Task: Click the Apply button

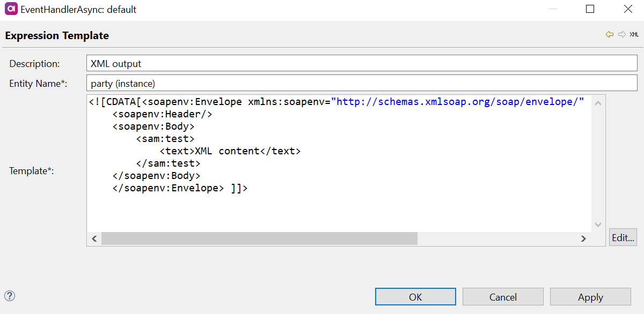Action: click(590, 297)
